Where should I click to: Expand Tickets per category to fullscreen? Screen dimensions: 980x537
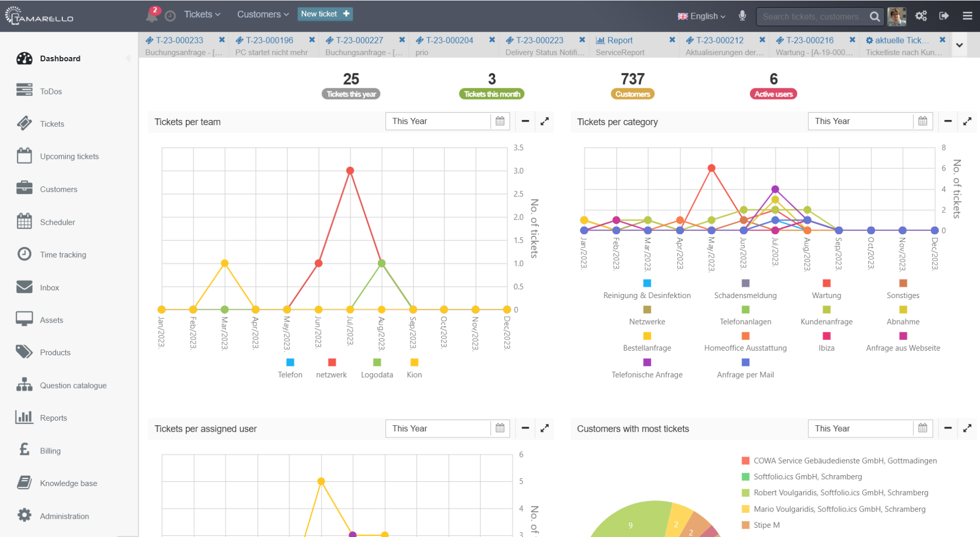[x=967, y=121]
